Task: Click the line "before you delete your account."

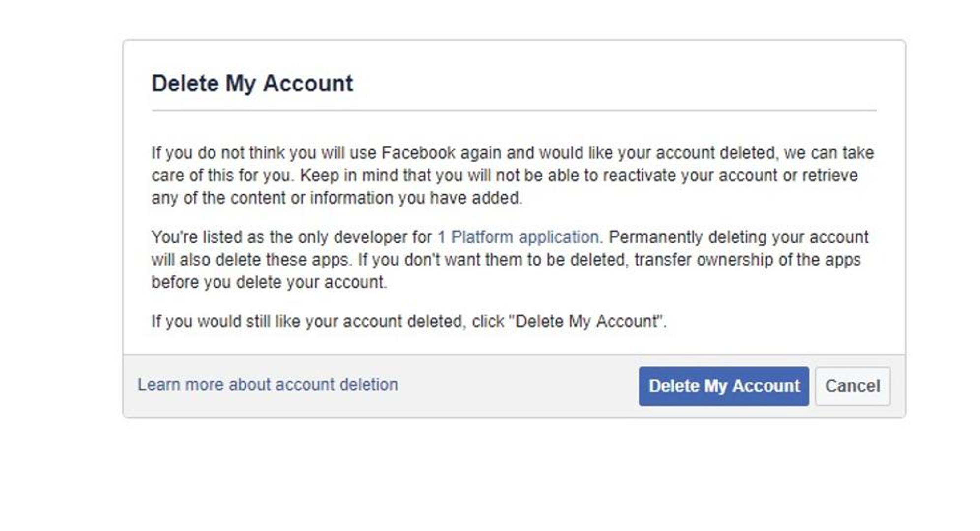Action: point(269,282)
